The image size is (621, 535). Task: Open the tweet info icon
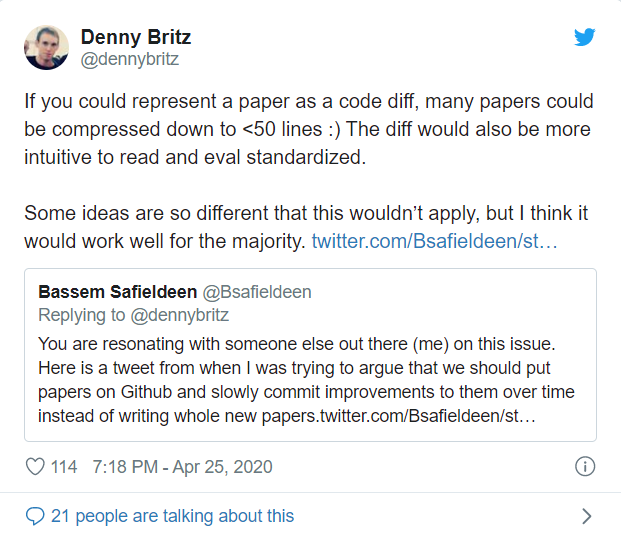point(586,467)
